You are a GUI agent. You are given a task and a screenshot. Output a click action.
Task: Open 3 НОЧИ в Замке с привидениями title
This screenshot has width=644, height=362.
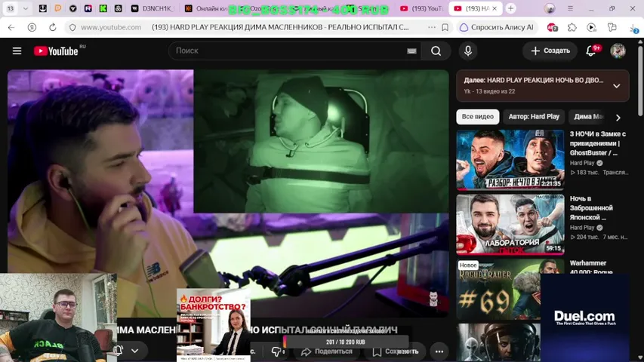tap(598, 143)
